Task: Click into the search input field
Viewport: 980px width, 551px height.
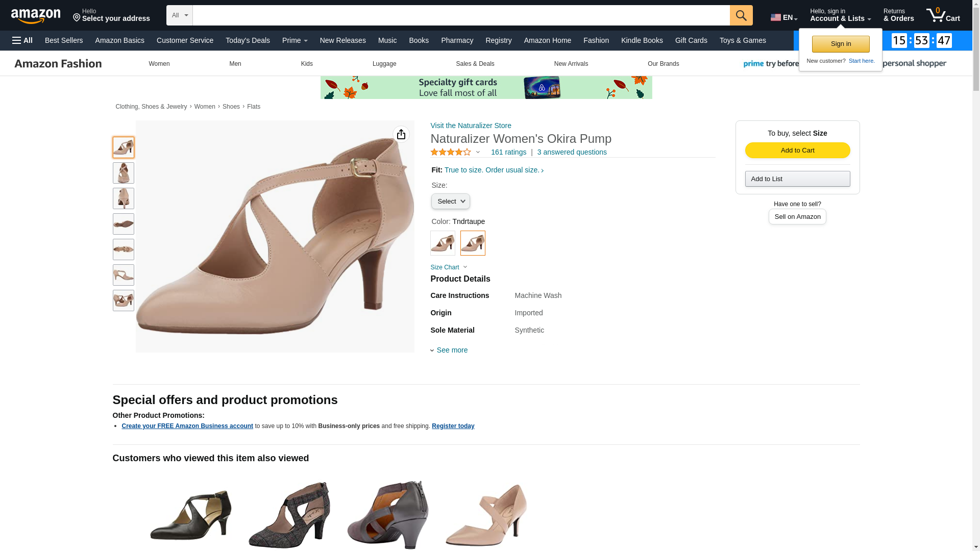Action: pos(460,15)
